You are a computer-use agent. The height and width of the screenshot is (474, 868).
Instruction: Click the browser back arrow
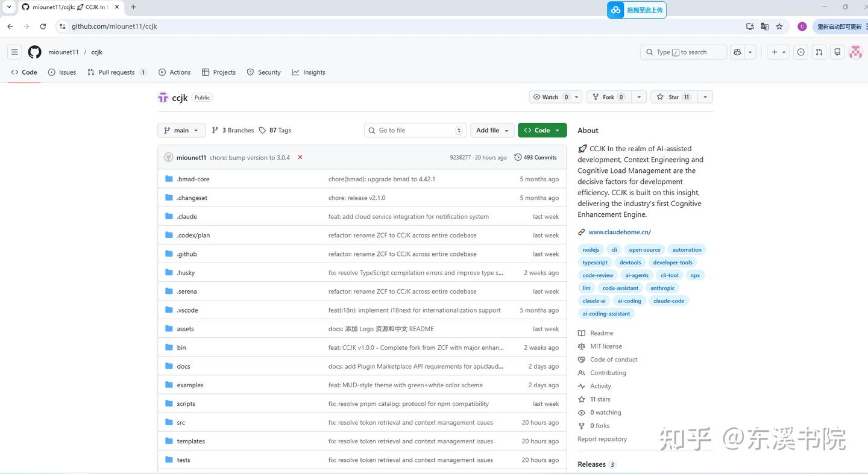click(x=10, y=27)
